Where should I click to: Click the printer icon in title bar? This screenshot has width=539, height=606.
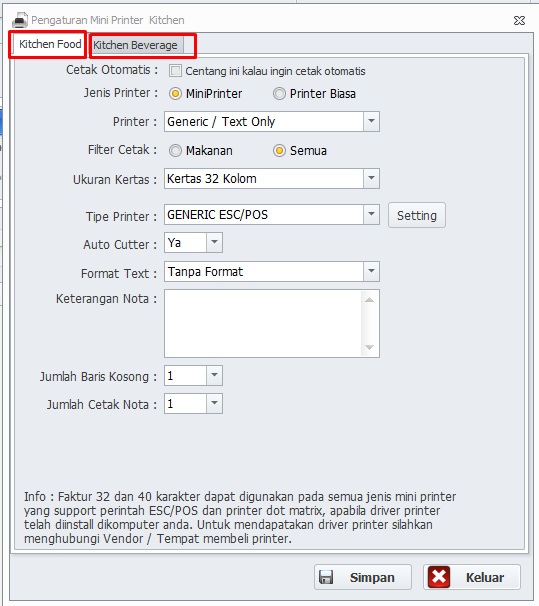[20, 20]
